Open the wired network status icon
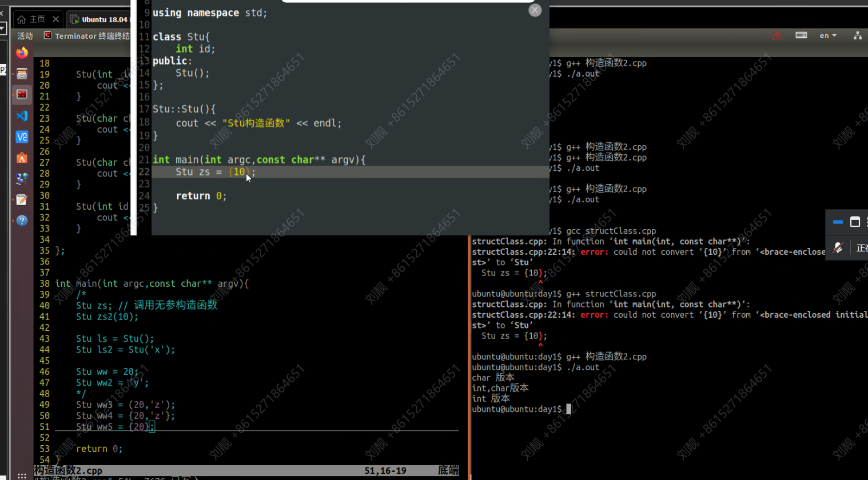The image size is (868, 480). coord(857,35)
